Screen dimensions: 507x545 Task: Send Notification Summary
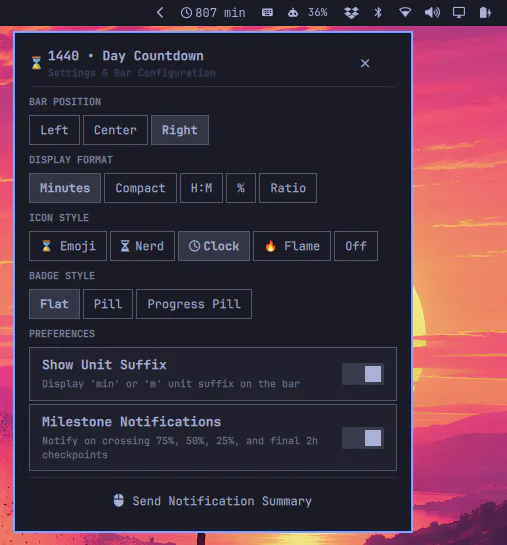pos(213,501)
